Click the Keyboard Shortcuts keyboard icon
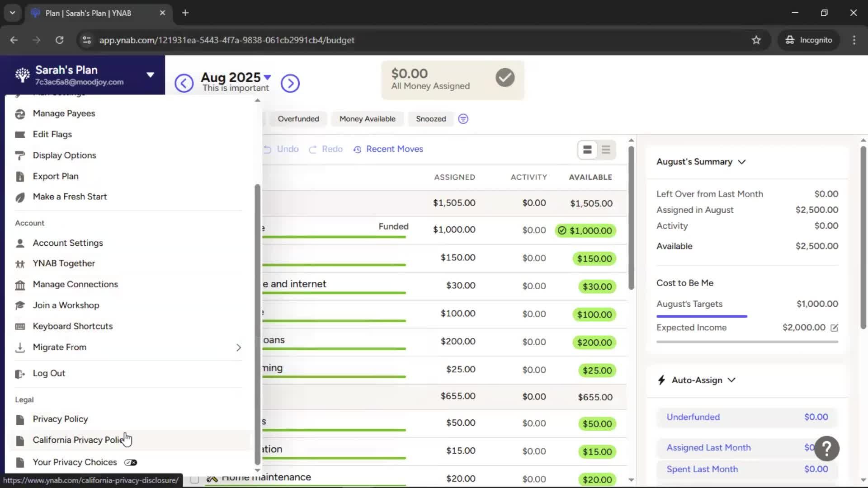This screenshot has height=488, width=868. [x=20, y=327]
